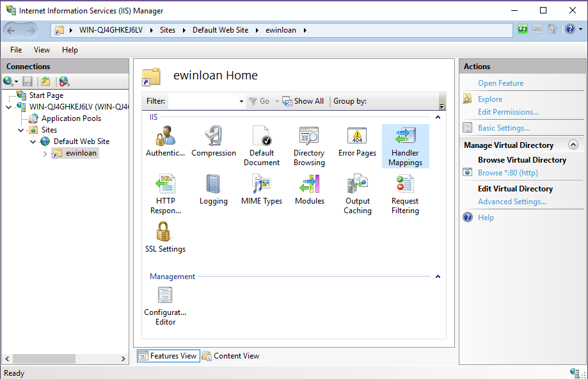
Task: Click Default Web Site breadcrumb segment
Action: (221, 30)
